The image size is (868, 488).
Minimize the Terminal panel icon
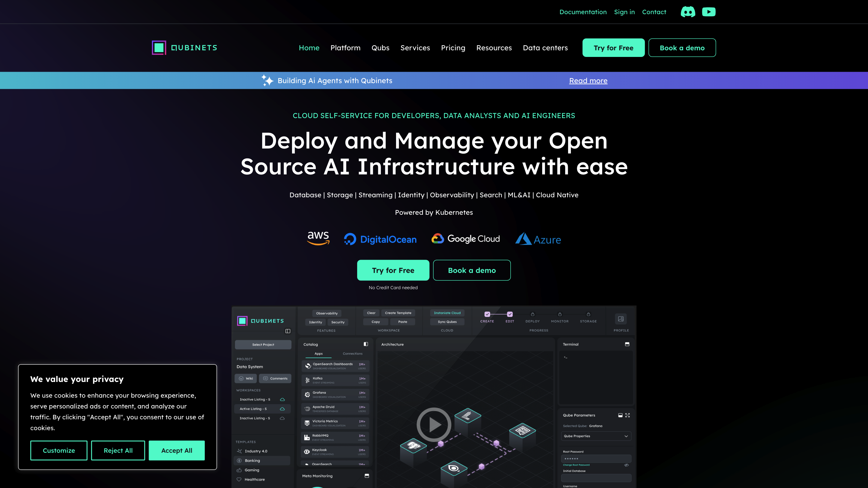627,344
